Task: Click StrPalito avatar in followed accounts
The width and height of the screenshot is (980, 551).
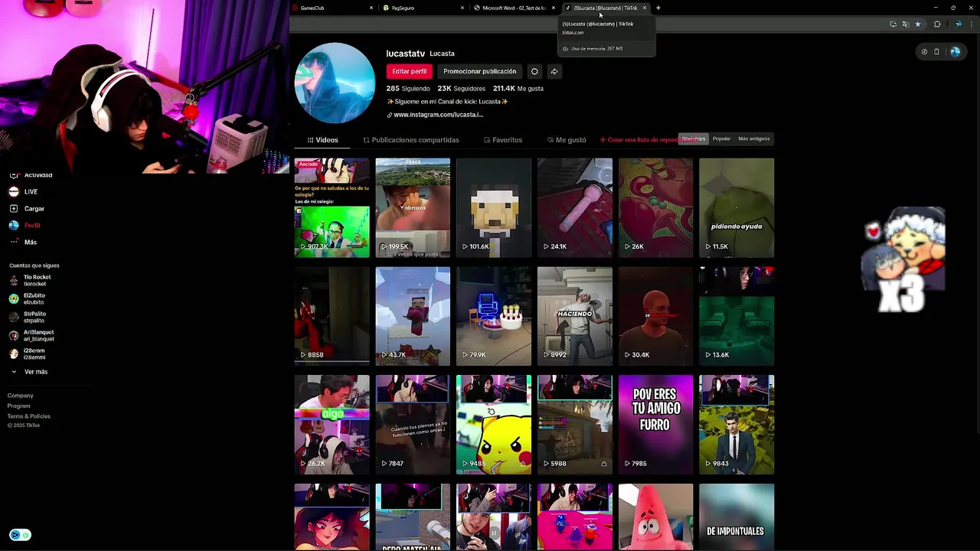Action: click(x=14, y=317)
